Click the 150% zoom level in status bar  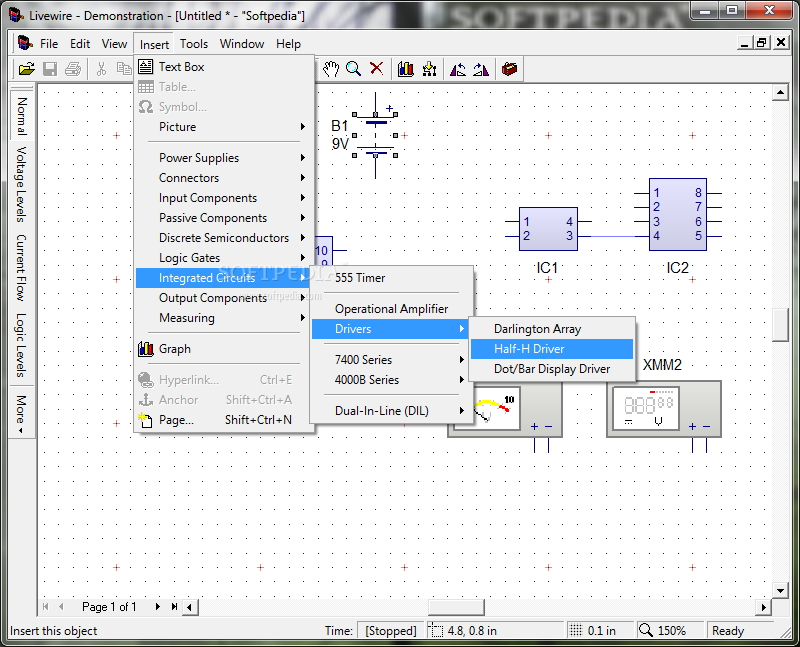[671, 631]
